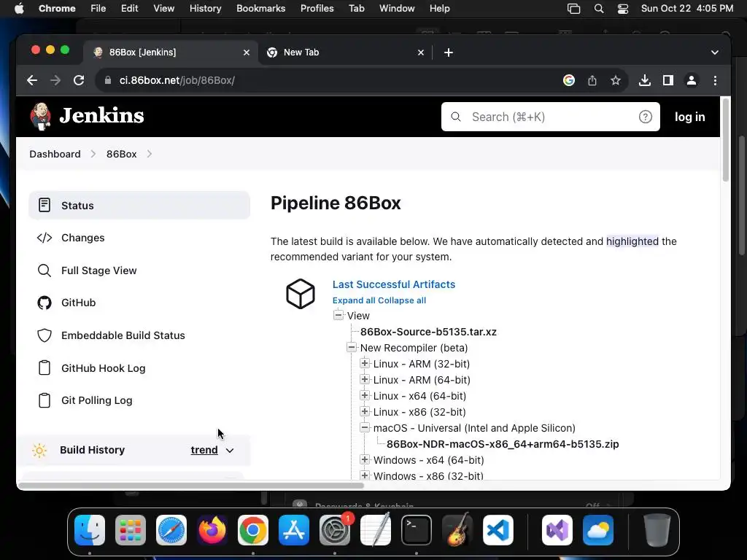Open the tab search chevron
Screen dimensions: 747x560
[x=715, y=52]
